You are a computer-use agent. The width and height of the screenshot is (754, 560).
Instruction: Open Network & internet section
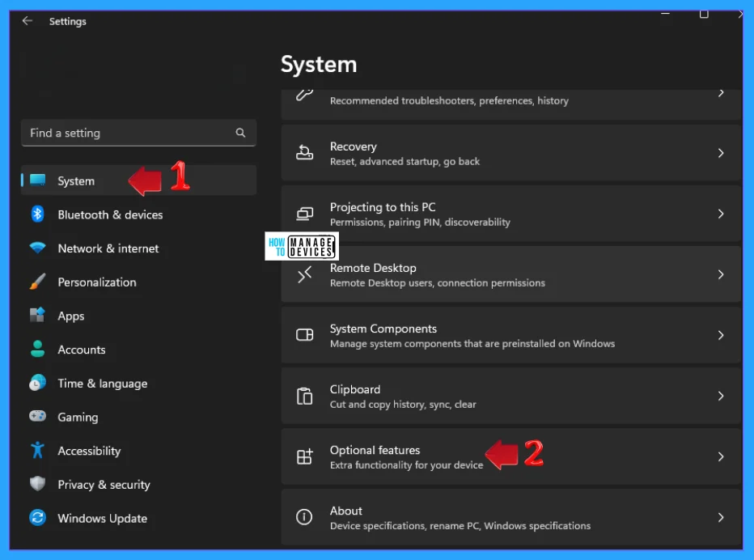138,248
